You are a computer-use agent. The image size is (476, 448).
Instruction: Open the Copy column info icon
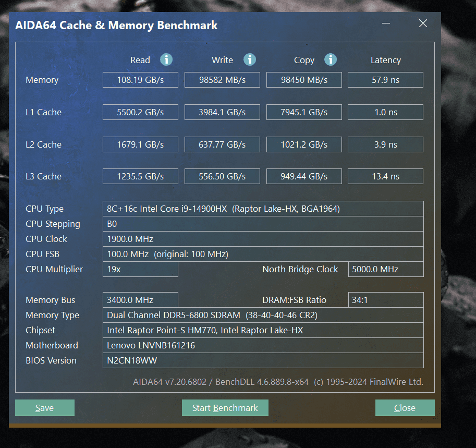point(331,59)
